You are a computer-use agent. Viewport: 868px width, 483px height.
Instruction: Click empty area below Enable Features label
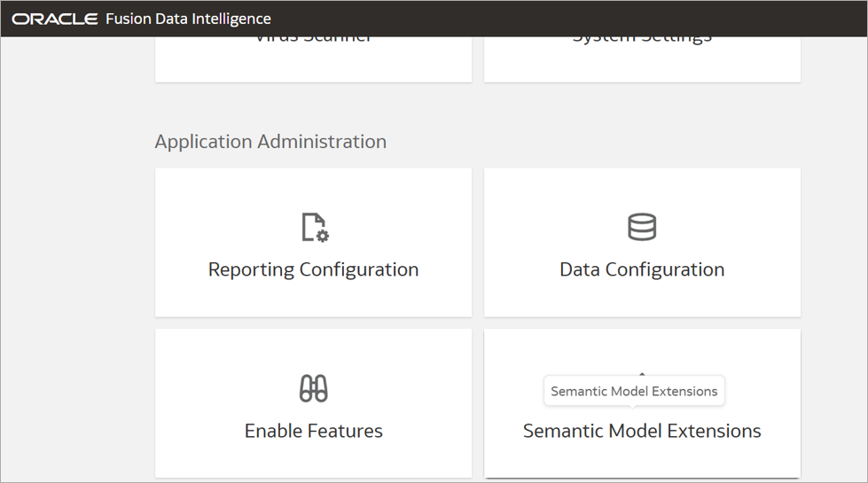click(314, 461)
